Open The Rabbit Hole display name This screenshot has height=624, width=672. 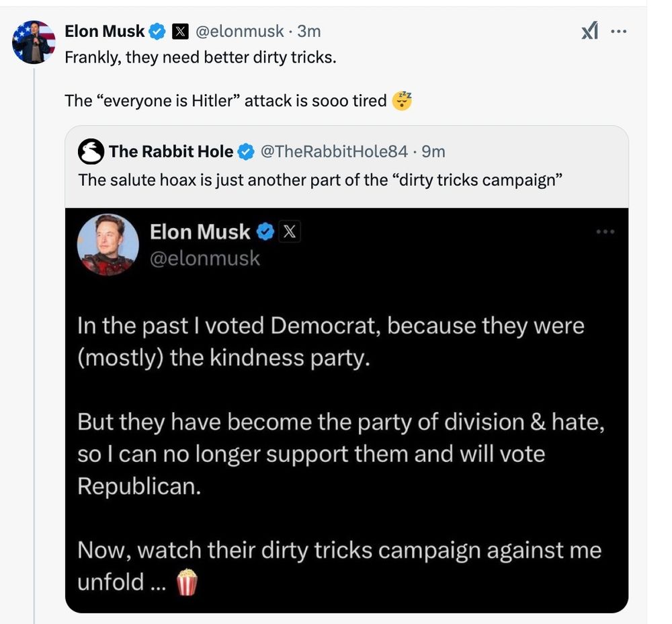coord(171,152)
